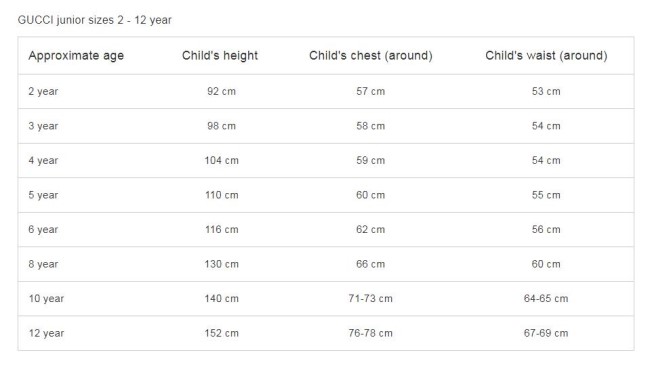Viewport: 650px width, 365px height.
Task: Click the 'GUCCI junior sizes 2 - 12 year' title
Action: click(x=95, y=20)
